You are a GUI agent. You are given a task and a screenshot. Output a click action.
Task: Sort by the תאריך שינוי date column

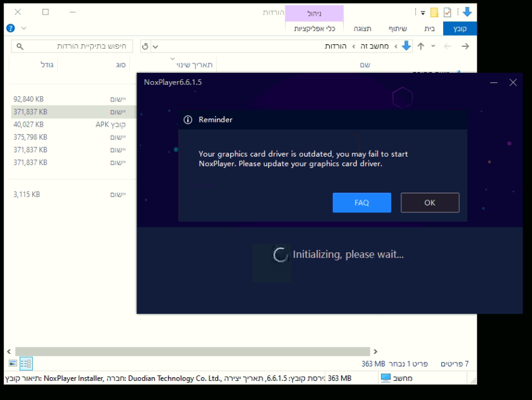tap(173, 65)
